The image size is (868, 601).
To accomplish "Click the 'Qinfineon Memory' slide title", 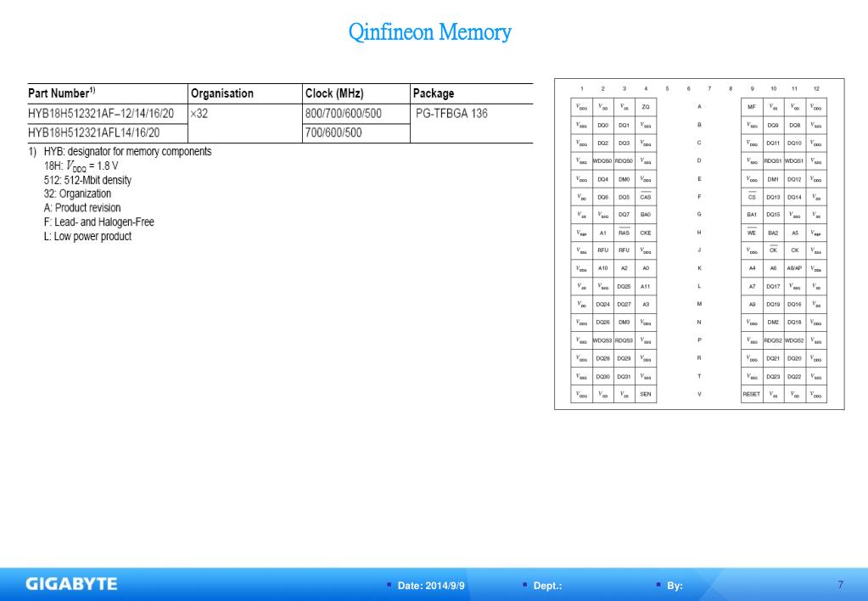I will 429,32.
